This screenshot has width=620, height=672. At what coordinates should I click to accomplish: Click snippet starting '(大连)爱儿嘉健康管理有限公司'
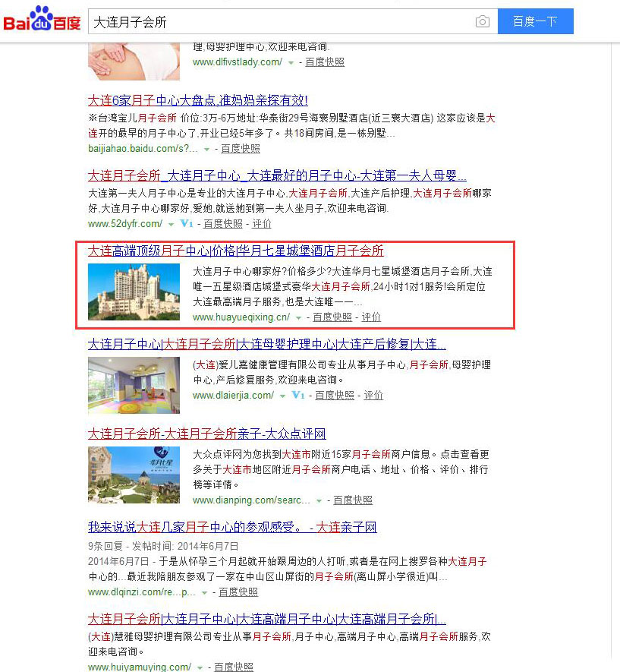(342, 372)
